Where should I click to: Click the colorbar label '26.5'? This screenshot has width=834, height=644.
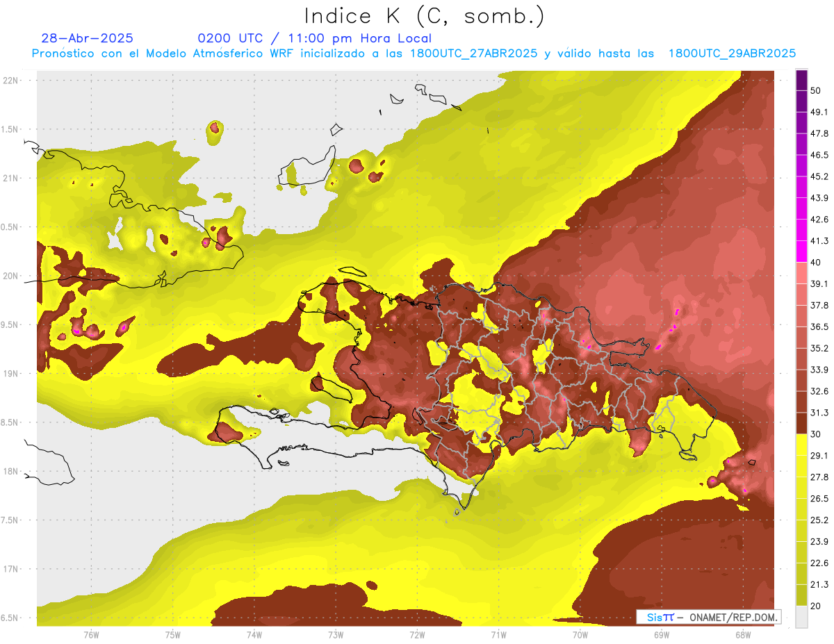click(819, 499)
